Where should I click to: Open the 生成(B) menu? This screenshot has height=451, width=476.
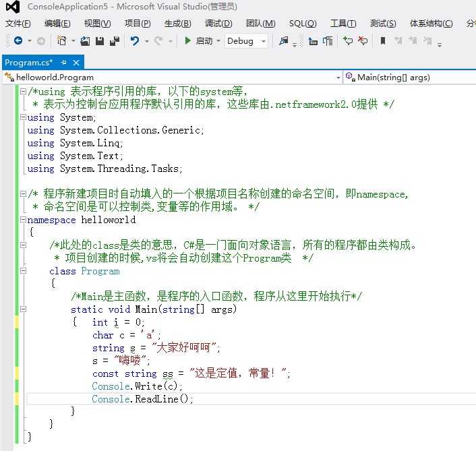click(x=177, y=24)
